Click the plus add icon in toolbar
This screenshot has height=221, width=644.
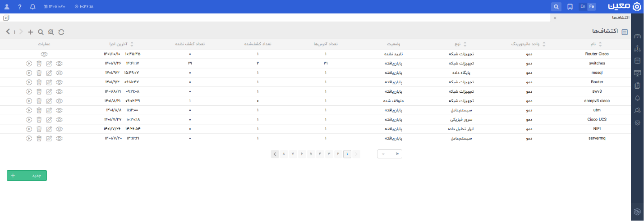coord(30,32)
